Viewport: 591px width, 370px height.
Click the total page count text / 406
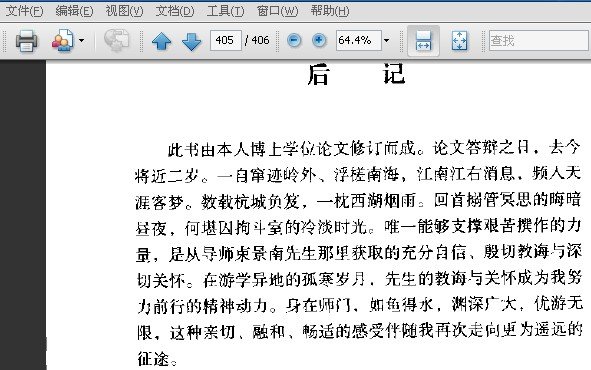257,40
